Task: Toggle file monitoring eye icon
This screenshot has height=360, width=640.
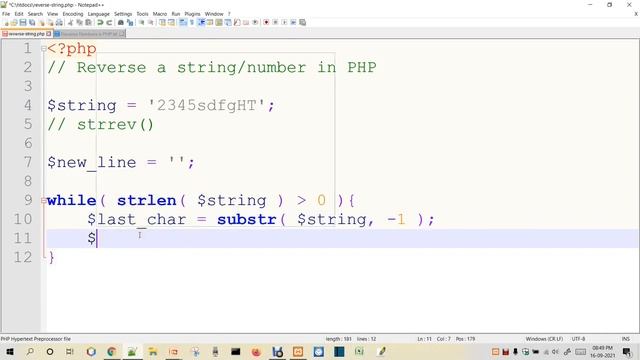Action: (255, 22)
